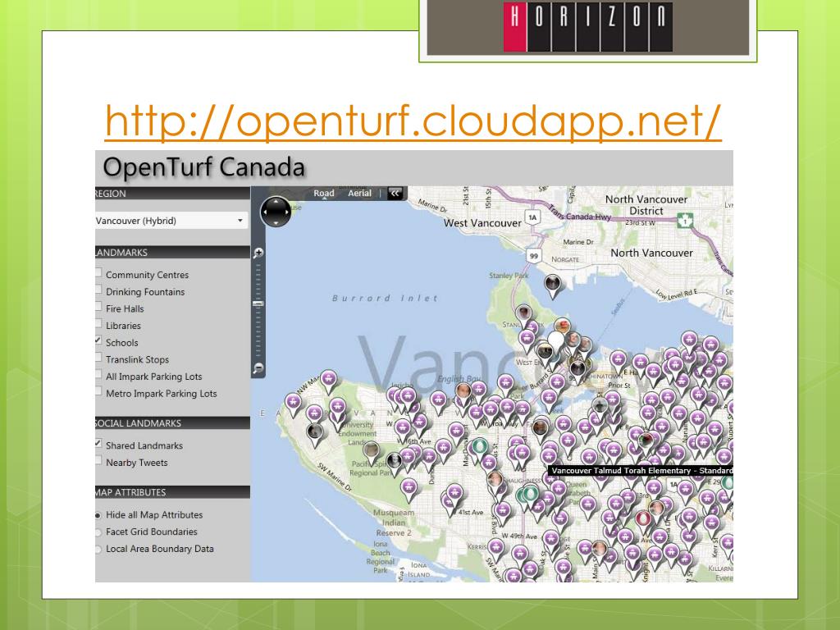Open the Vancouver (Hybrid) region dropdown

171,221
